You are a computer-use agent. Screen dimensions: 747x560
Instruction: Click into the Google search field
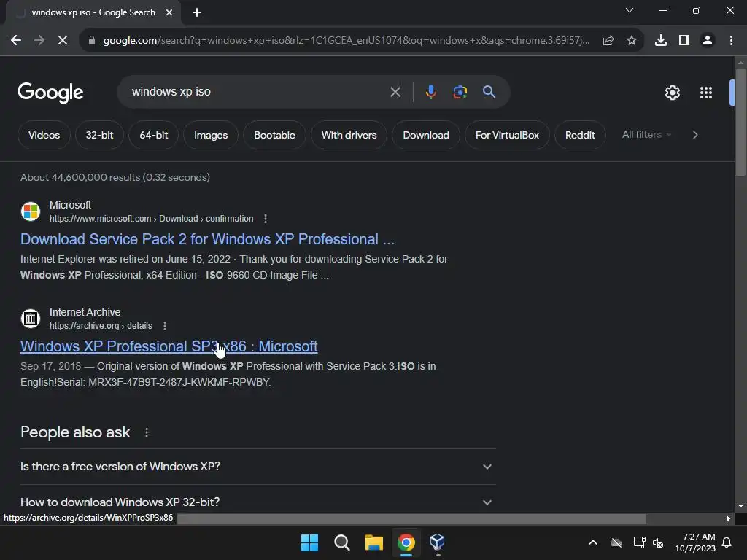pos(258,92)
